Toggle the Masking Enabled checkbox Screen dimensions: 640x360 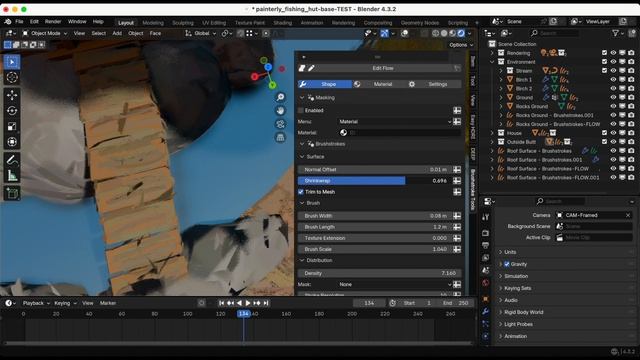pyautogui.click(x=301, y=111)
